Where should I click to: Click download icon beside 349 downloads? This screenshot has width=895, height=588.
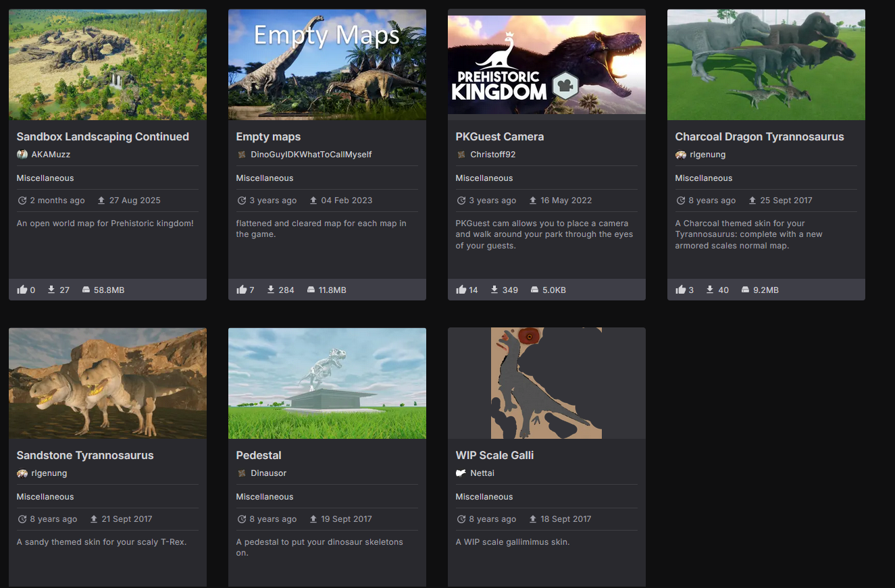point(494,290)
